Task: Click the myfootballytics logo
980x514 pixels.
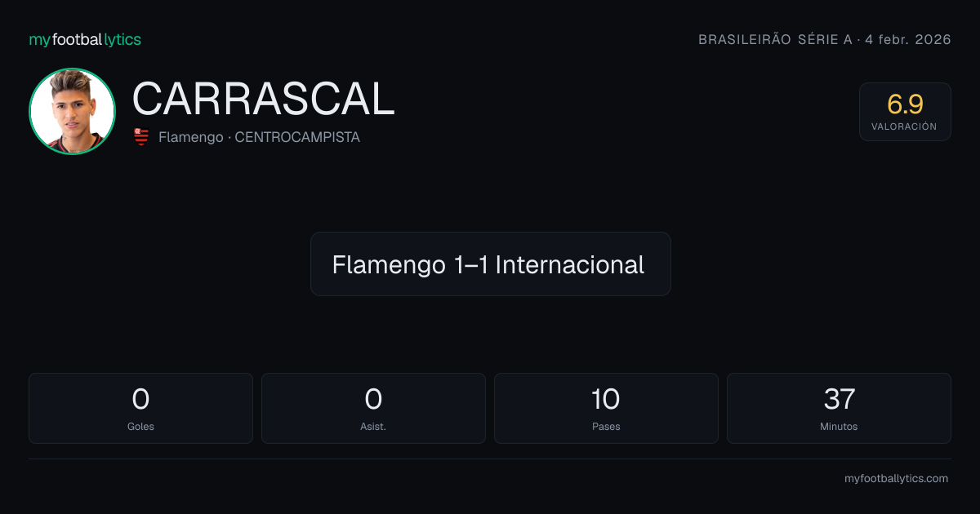Action: click(x=85, y=39)
